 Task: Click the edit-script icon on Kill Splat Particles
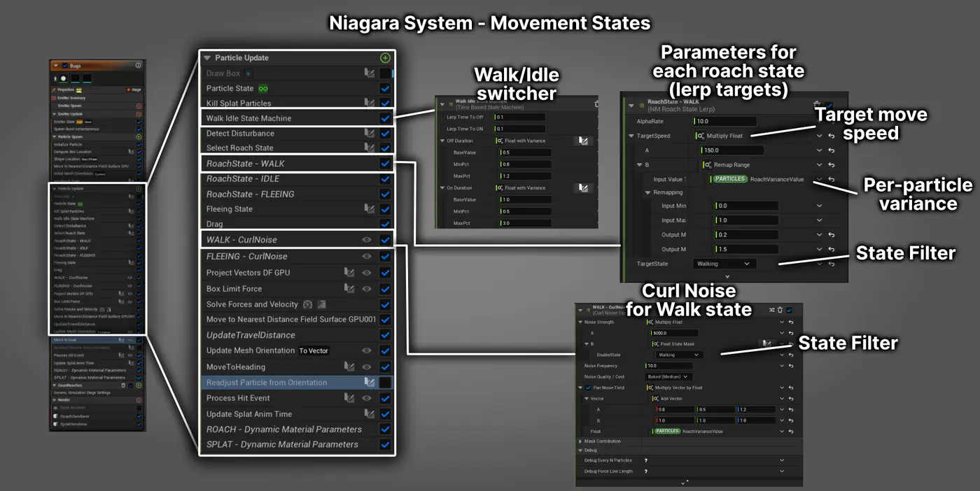pyautogui.click(x=368, y=104)
